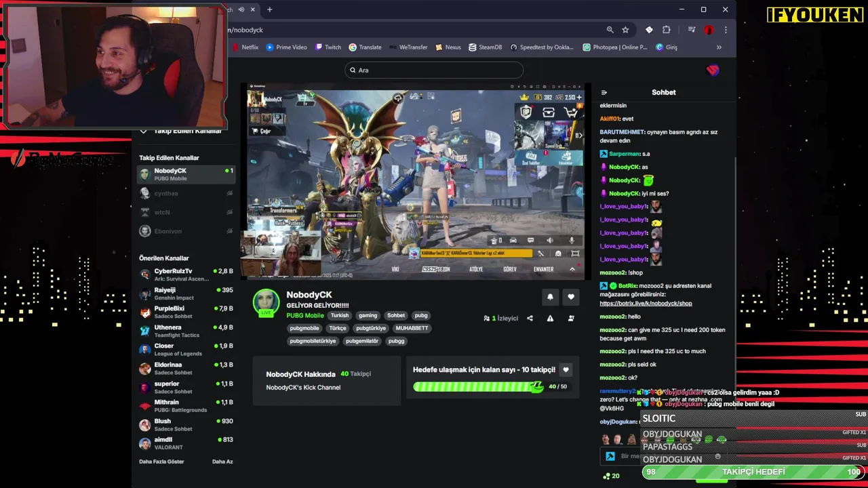Open the user-plus icon beside report
This screenshot has height=488, width=868.
571,319
